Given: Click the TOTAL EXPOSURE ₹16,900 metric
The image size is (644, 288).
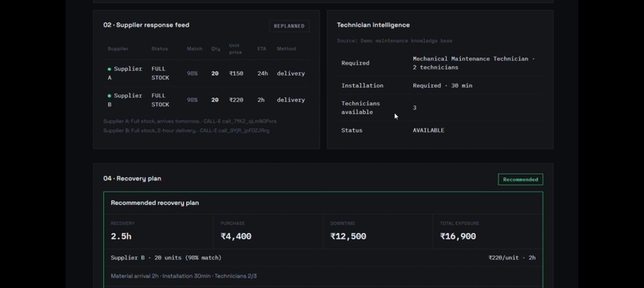Looking at the screenshot, I should click(x=487, y=231).
